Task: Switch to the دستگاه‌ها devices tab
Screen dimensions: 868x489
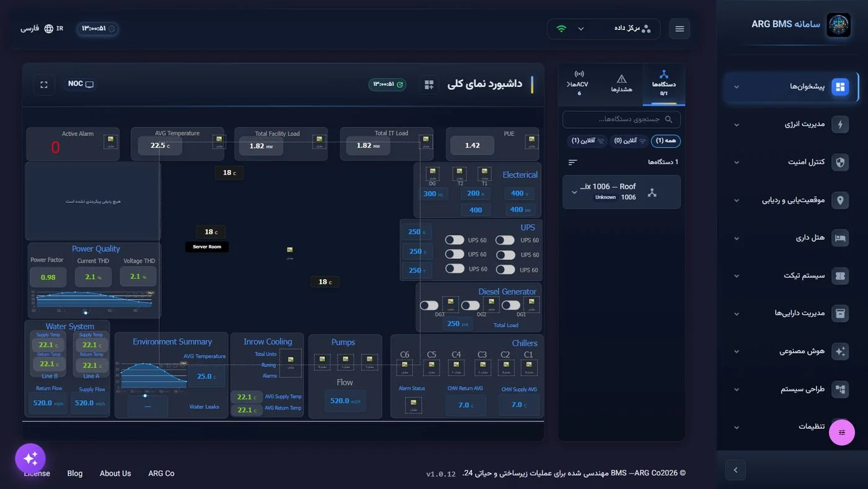Action: [664, 84]
